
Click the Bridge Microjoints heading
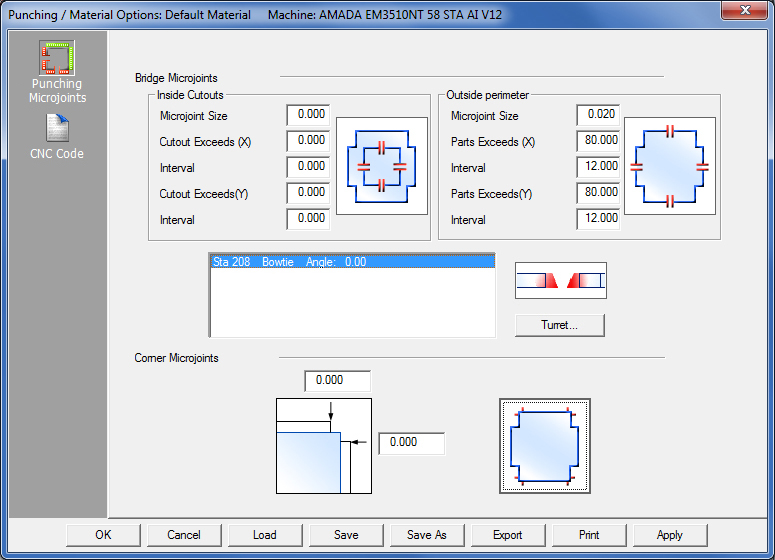pyautogui.click(x=176, y=78)
